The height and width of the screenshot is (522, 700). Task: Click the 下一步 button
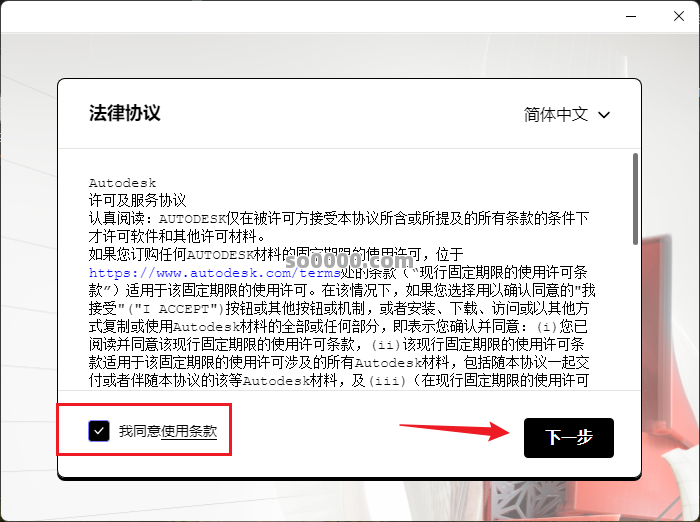[568, 438]
